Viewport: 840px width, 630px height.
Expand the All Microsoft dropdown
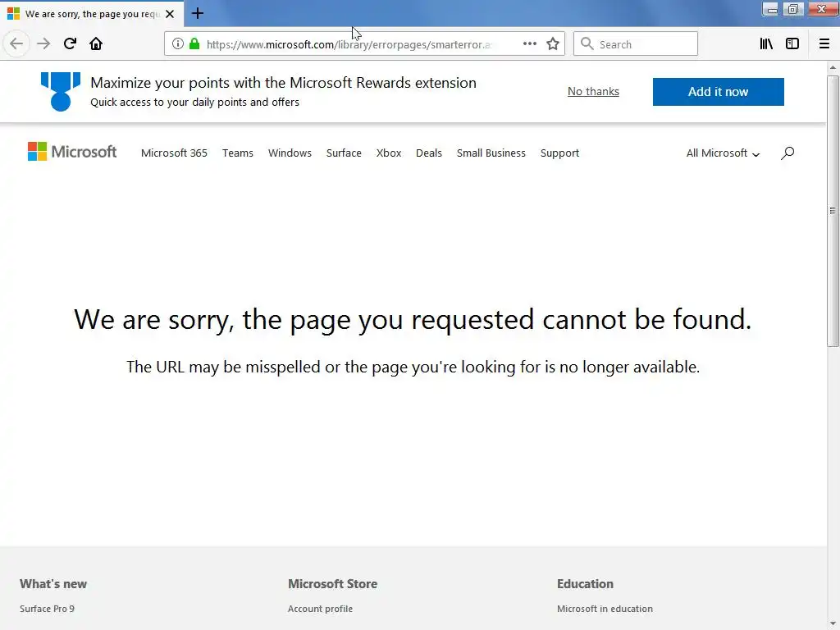click(x=723, y=153)
